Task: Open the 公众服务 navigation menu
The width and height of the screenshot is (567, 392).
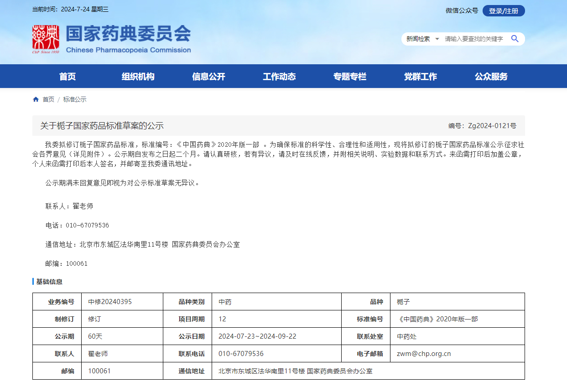Action: coord(491,77)
